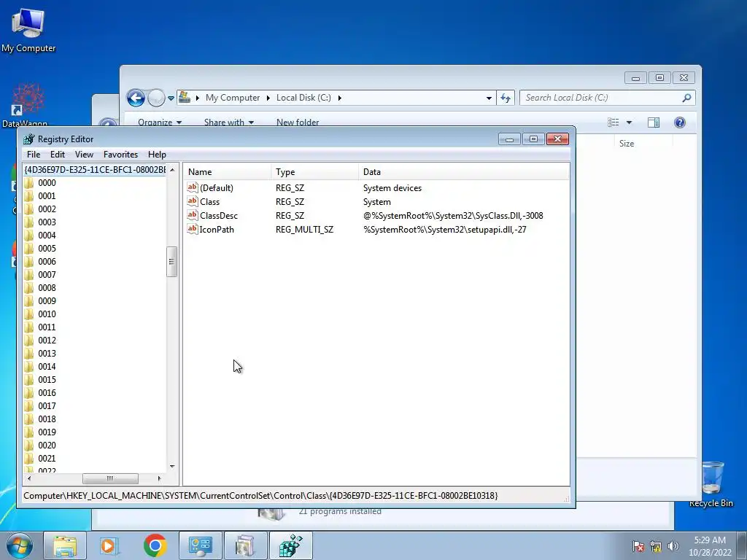Select the 0008 subkey folder icon
The image size is (747, 560).
click(28, 287)
